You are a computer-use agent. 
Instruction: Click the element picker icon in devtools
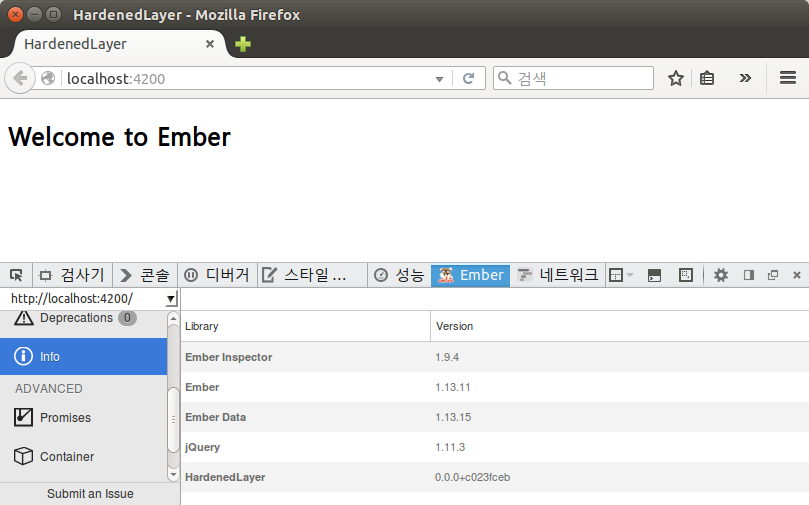(16, 275)
